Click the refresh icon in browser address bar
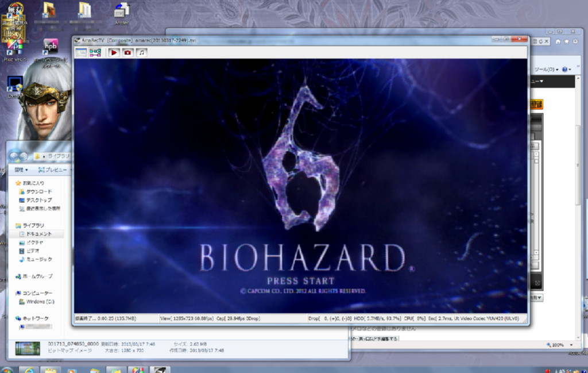Screen dimensions: 588x373 (540, 41)
